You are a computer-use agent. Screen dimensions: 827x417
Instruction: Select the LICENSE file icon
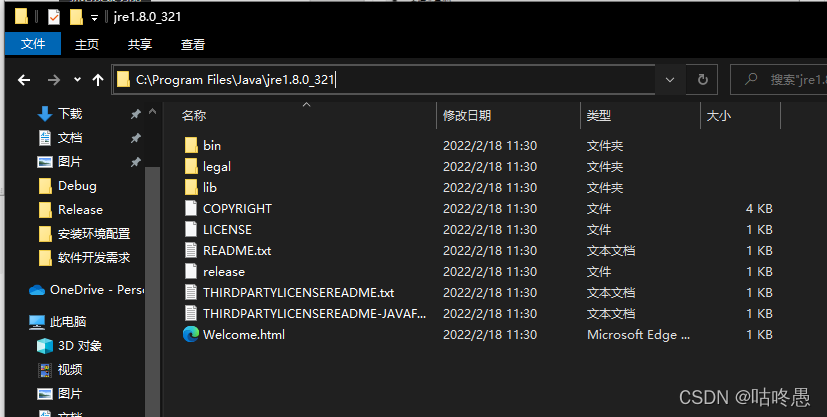click(x=191, y=229)
